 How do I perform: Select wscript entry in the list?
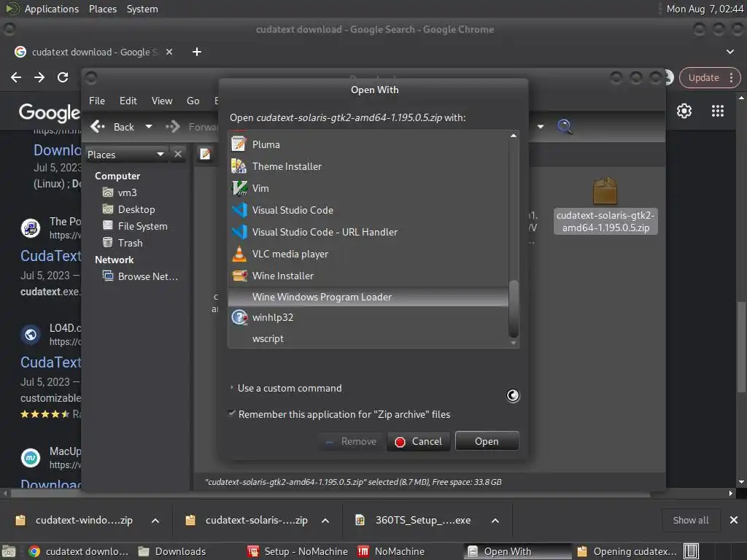pyautogui.click(x=368, y=338)
